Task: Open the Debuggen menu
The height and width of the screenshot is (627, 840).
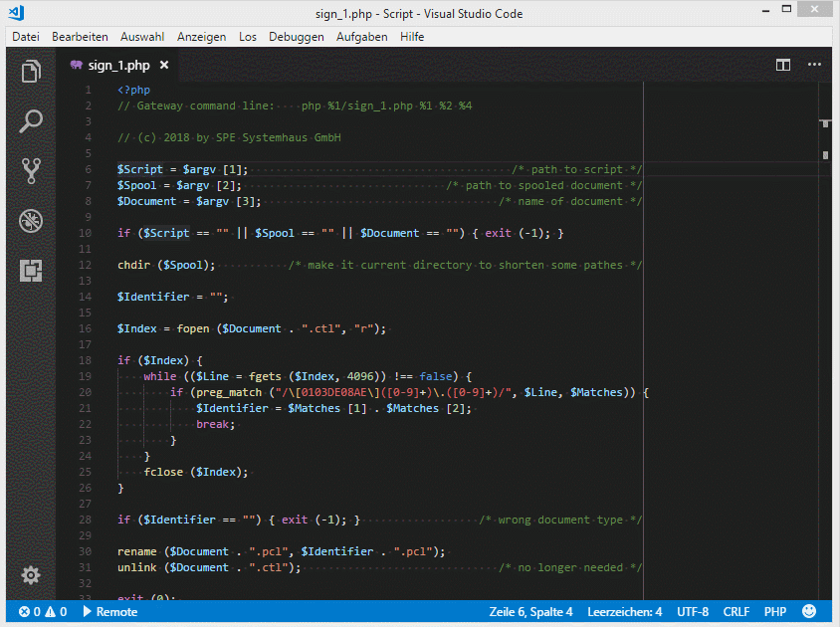Action: [x=297, y=37]
